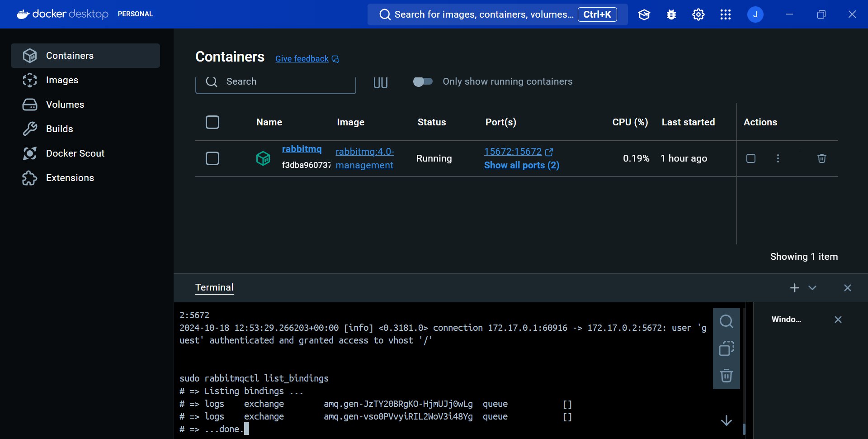Click the 1 hour ago cell
The image size is (868, 439).
(684, 158)
